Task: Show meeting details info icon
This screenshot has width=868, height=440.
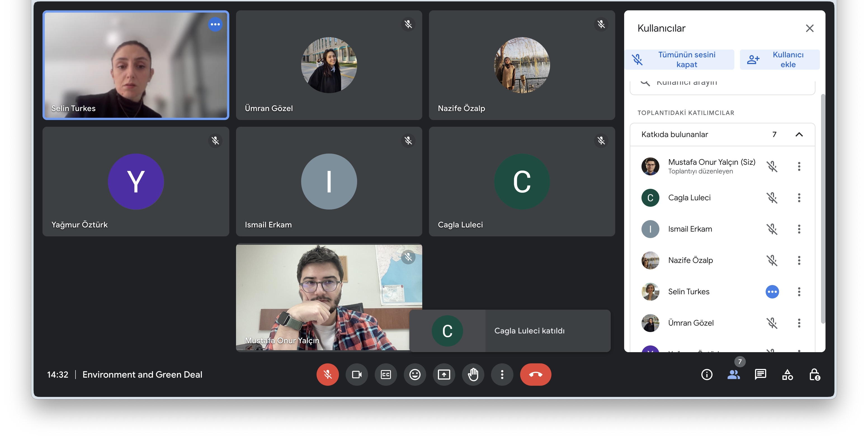Action: [707, 375]
